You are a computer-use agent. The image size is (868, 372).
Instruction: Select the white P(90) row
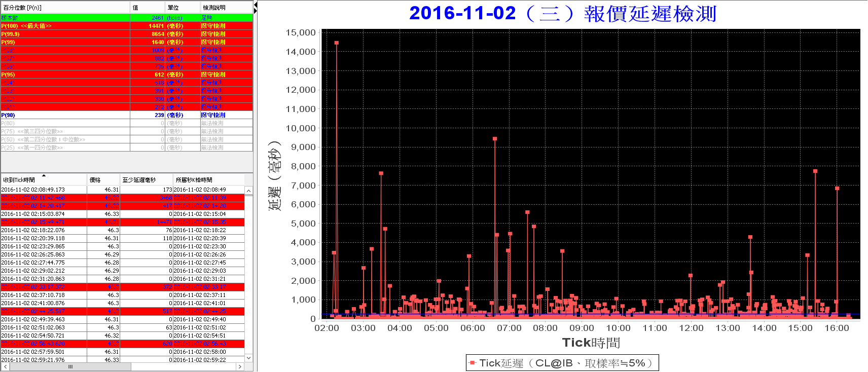(127, 115)
